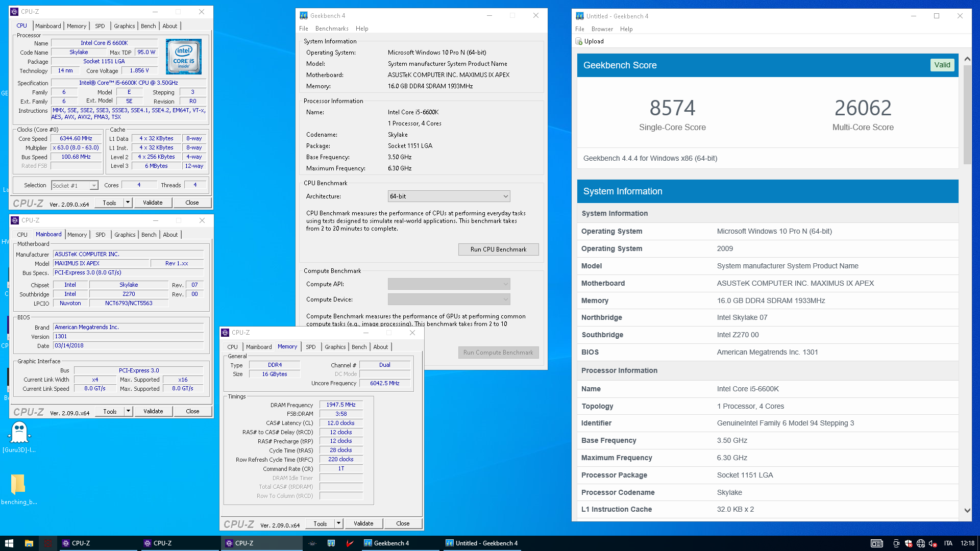980x551 pixels.
Task: Open the Guru3D ghost desktop icon
Action: (19, 433)
